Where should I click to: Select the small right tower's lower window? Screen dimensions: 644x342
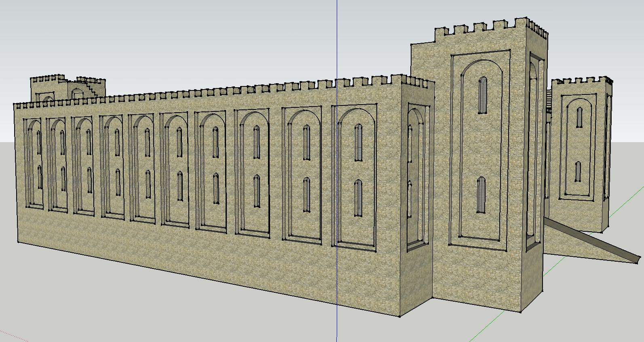(x=578, y=172)
